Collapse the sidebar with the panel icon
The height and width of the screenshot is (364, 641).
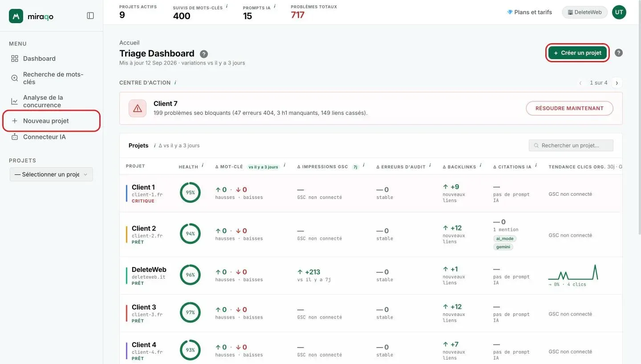[x=90, y=16]
